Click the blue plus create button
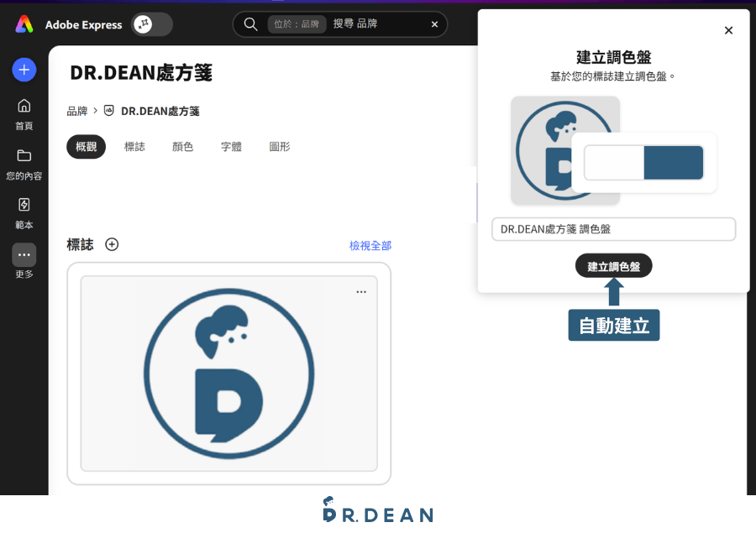Image resolution: width=756 pixels, height=533 pixels. click(24, 70)
